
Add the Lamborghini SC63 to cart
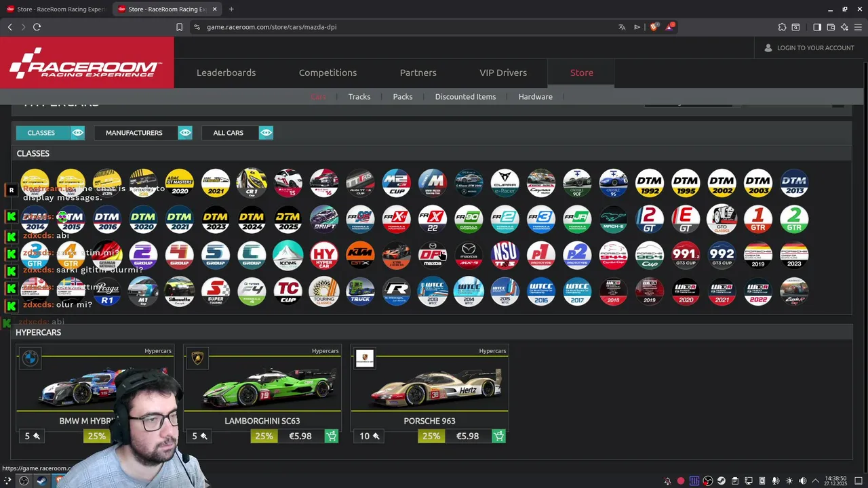pos(332,436)
